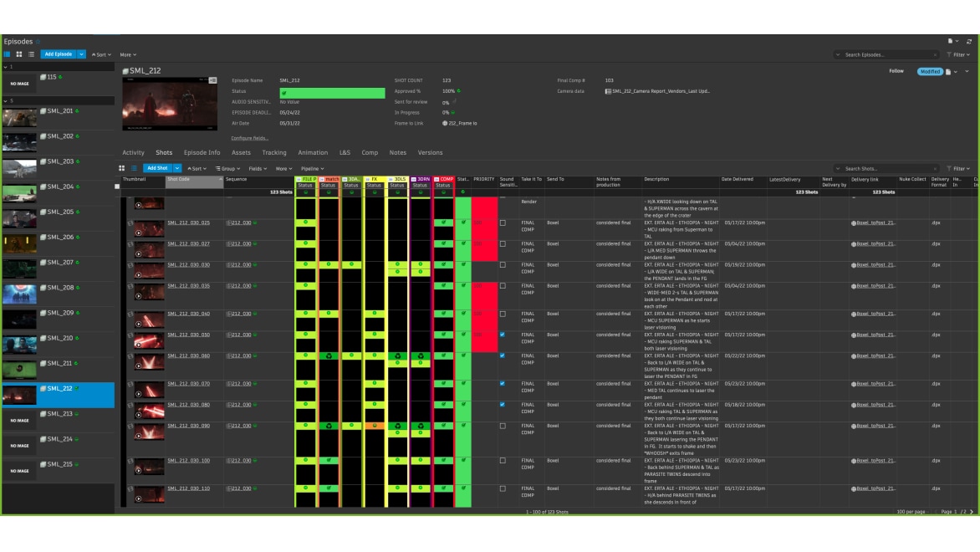Open the Versions tab

430,153
